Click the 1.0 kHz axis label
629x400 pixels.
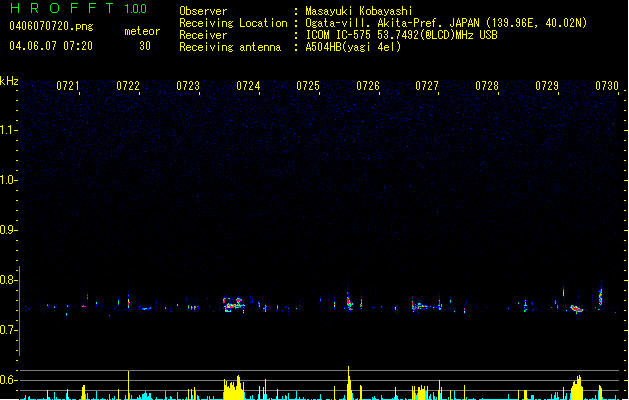coord(8,180)
